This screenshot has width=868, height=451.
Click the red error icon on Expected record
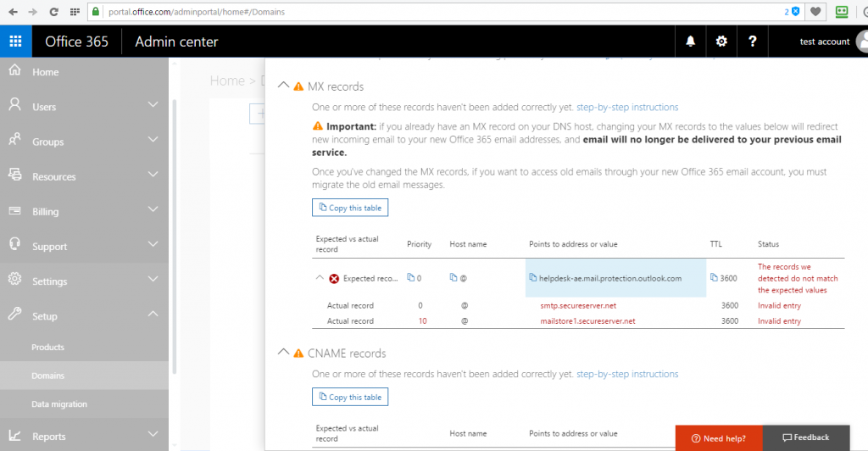(334, 278)
